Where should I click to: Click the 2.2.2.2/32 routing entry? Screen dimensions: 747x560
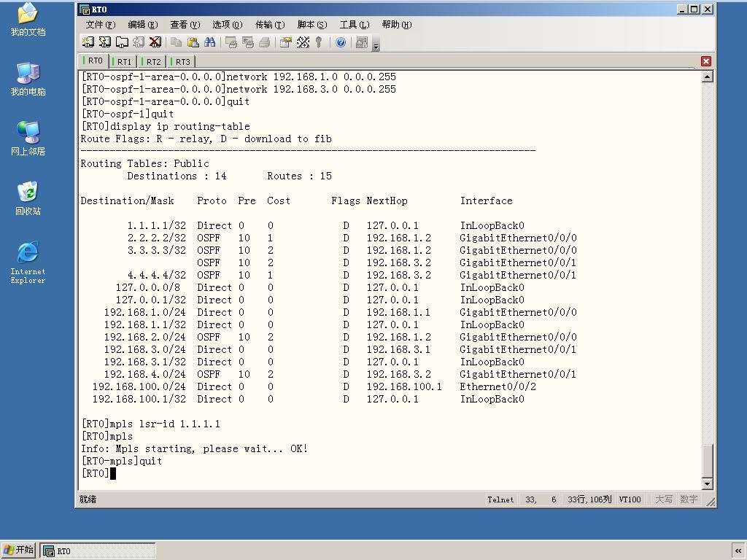(x=157, y=238)
